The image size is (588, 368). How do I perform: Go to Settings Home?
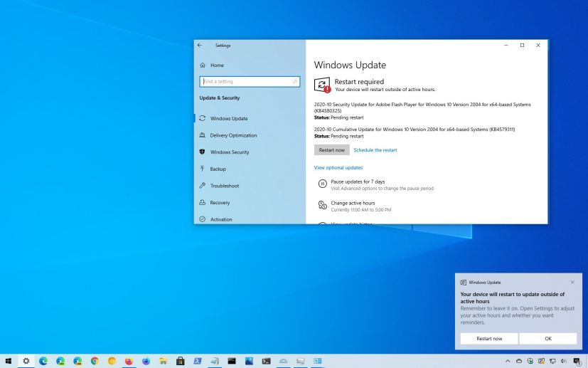pos(216,65)
